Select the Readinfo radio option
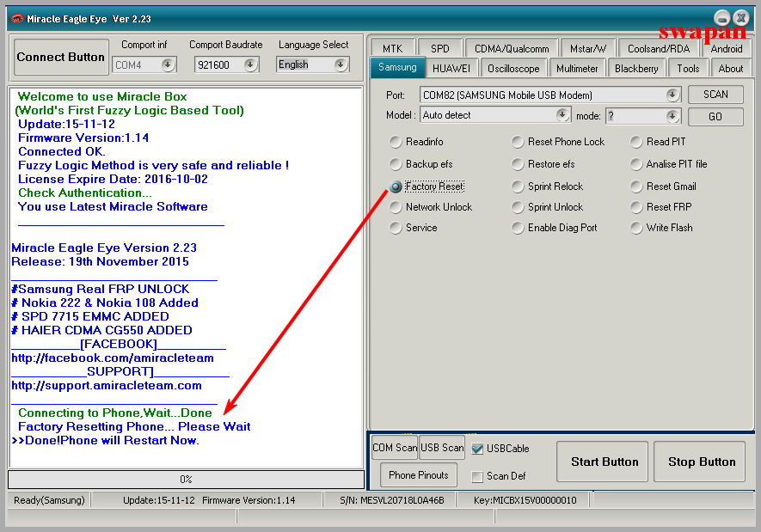This screenshot has height=532, width=761. click(396, 142)
